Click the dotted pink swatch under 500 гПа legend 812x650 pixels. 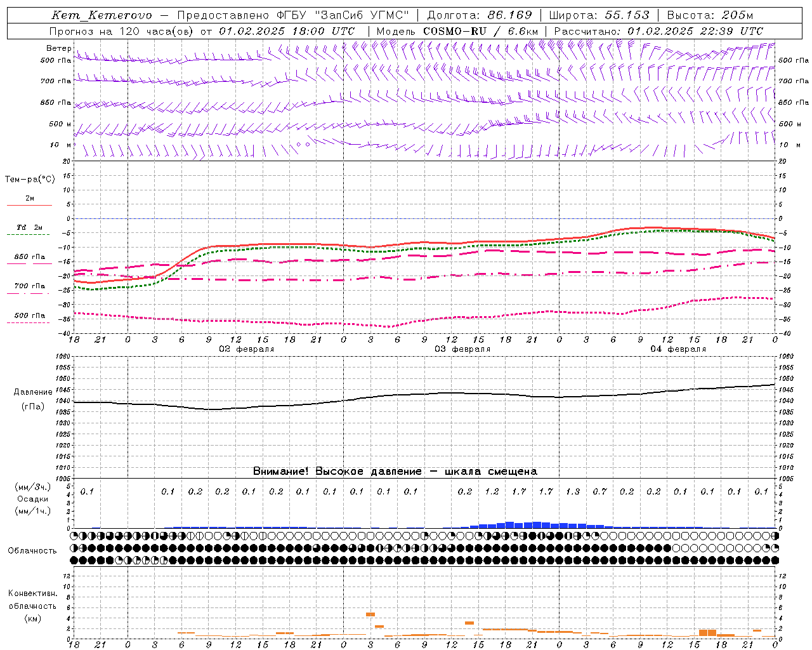(29, 323)
